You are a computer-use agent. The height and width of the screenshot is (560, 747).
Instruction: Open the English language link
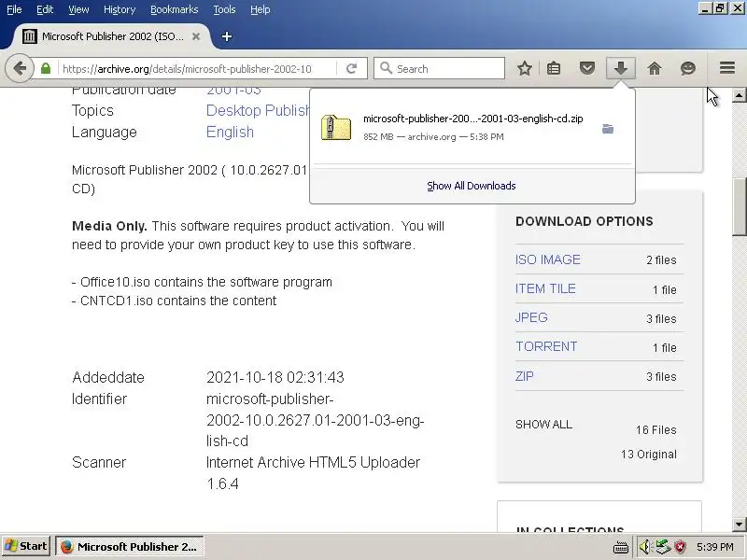point(230,132)
